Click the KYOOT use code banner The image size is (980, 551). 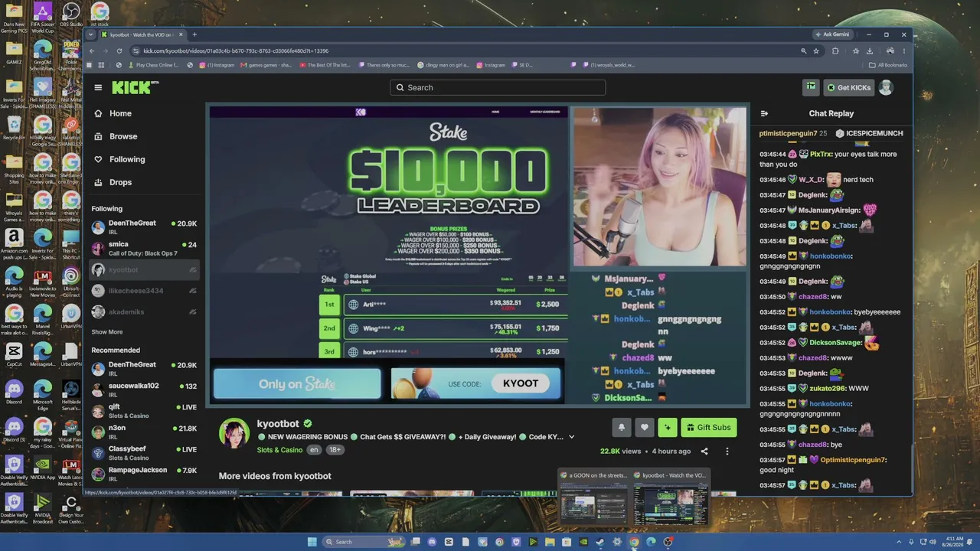476,384
